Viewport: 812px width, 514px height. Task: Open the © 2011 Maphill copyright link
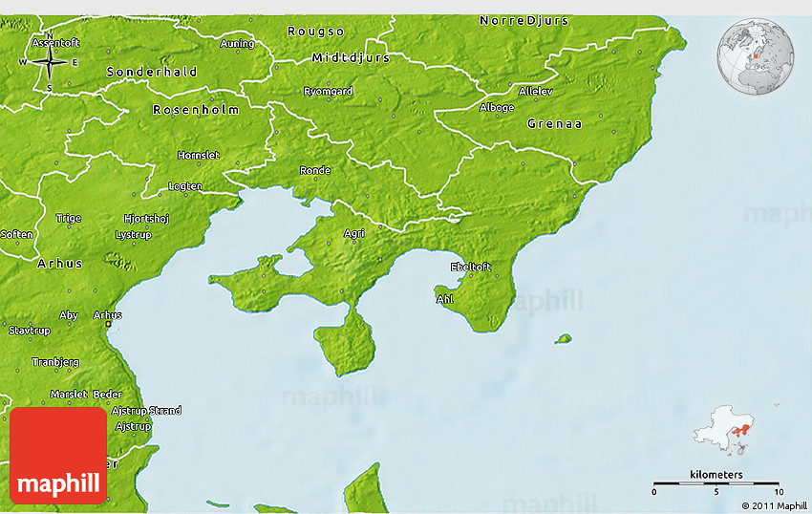pos(775,505)
